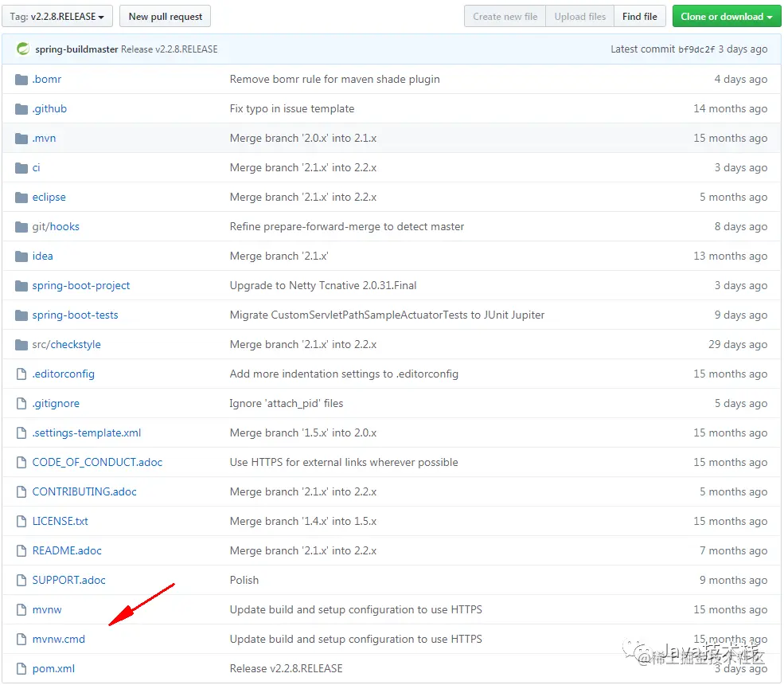
Task: Click the folder icon beside eclipse
Action: [21, 198]
